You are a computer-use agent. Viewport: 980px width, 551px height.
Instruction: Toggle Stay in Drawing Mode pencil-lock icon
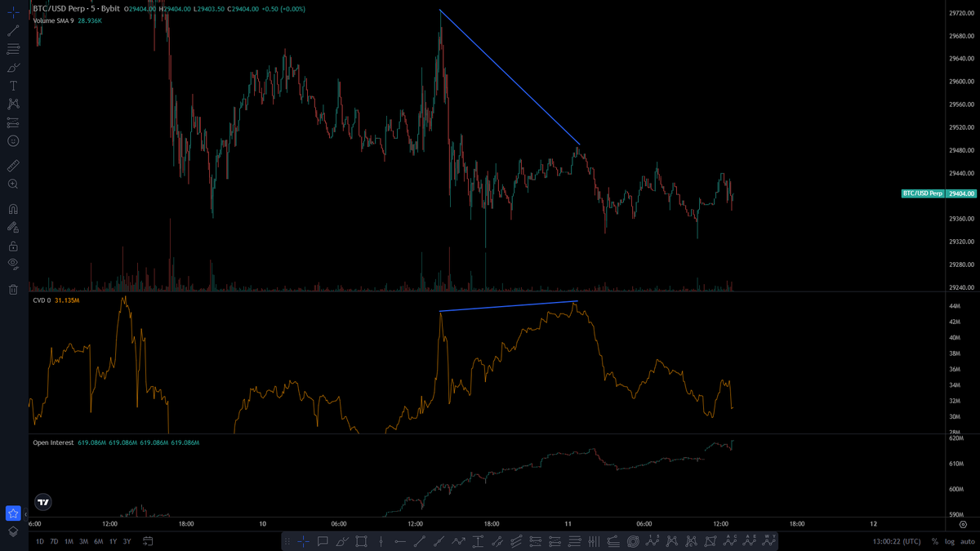pyautogui.click(x=13, y=227)
